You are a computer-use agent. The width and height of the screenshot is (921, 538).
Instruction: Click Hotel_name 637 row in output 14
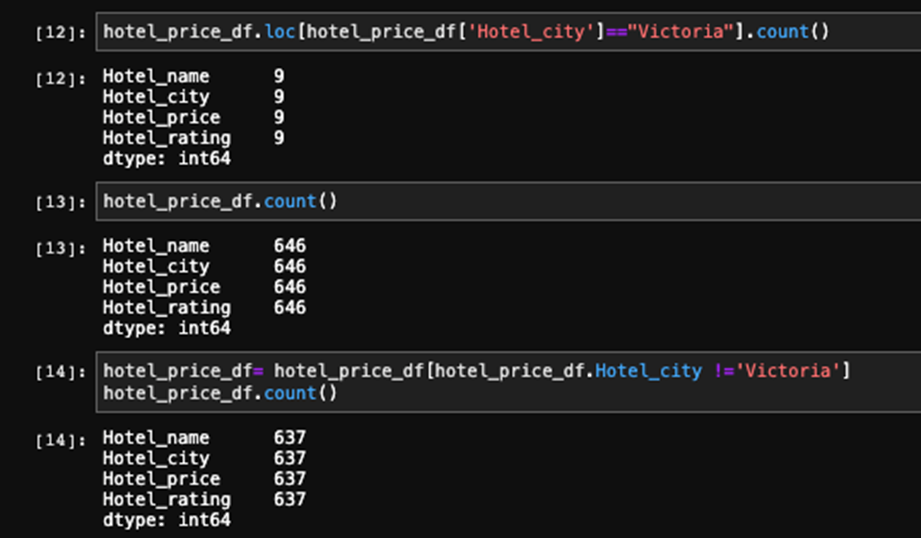click(204, 438)
